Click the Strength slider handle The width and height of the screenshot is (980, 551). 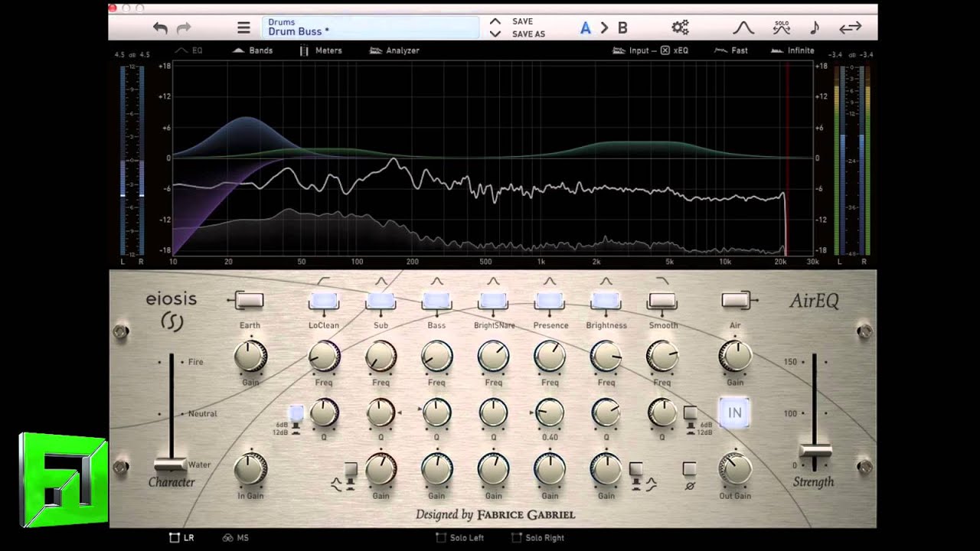pos(815,450)
